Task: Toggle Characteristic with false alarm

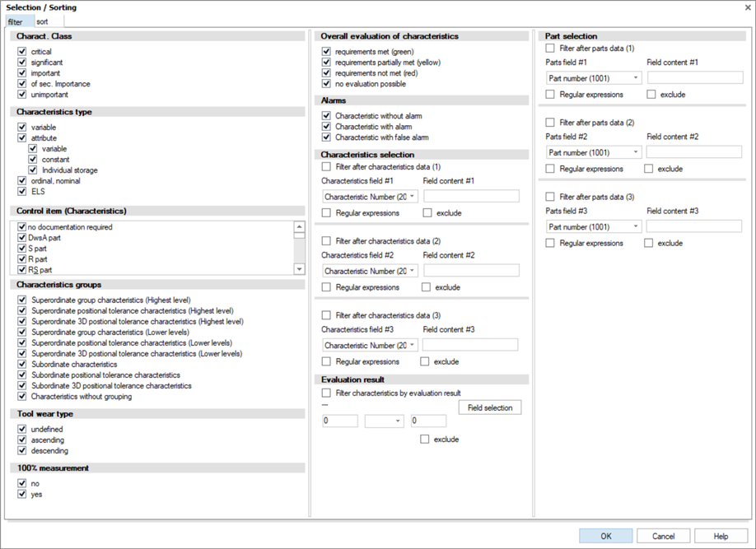Action: click(x=326, y=137)
